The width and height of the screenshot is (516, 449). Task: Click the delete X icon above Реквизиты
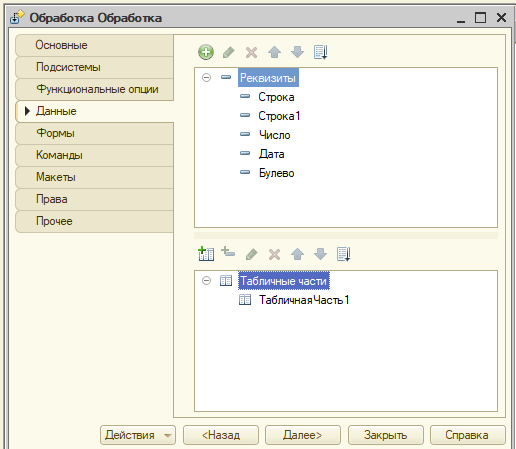pyautogui.click(x=251, y=53)
